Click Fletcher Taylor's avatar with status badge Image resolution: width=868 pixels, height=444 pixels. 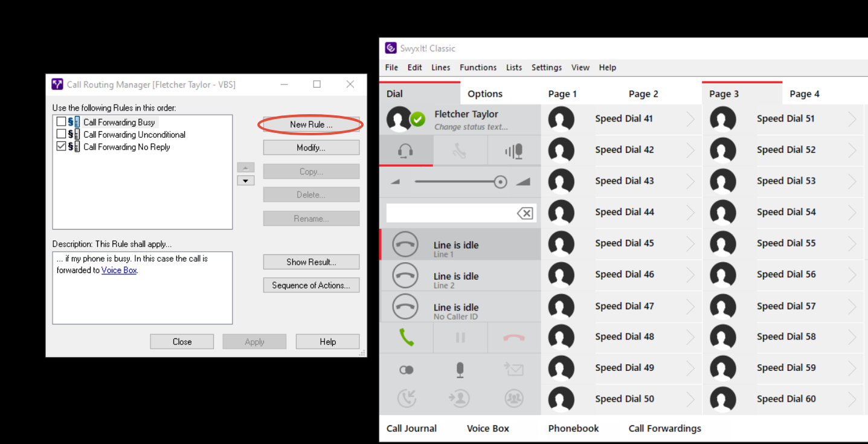tap(405, 120)
